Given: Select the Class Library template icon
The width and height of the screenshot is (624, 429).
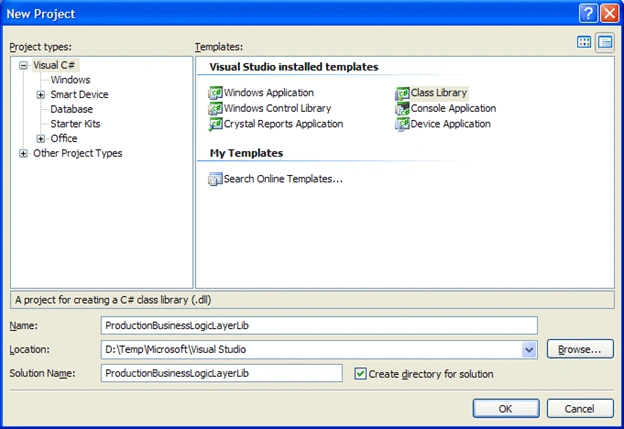Looking at the screenshot, I should [402, 93].
